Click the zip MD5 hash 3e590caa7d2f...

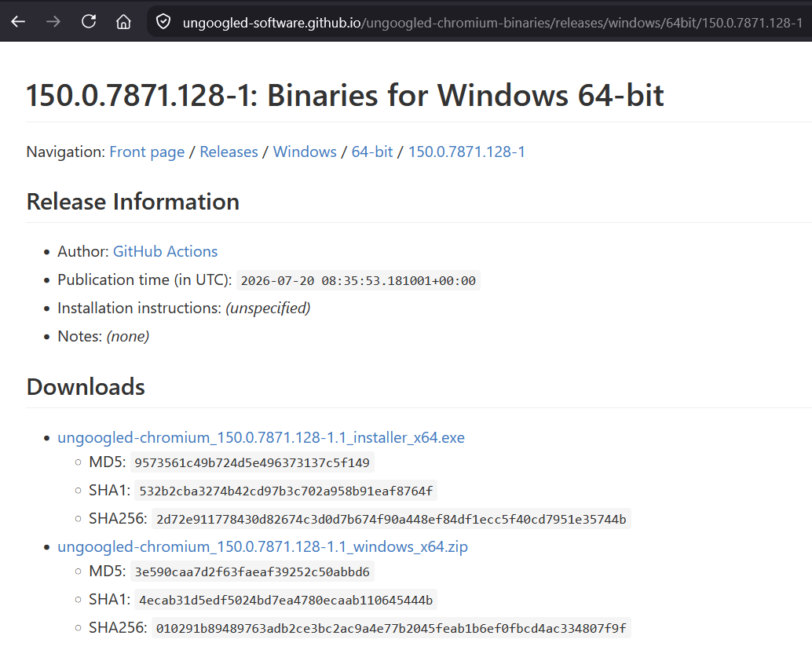[252, 572]
